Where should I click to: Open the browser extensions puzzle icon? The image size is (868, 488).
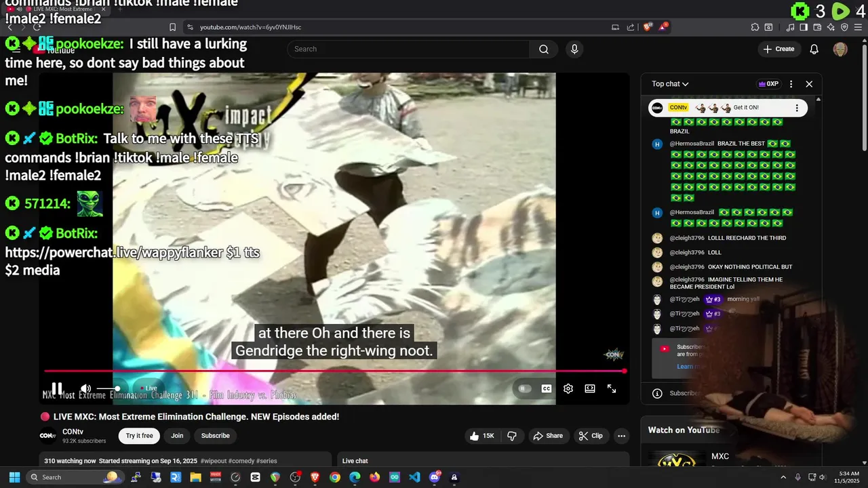(x=755, y=27)
